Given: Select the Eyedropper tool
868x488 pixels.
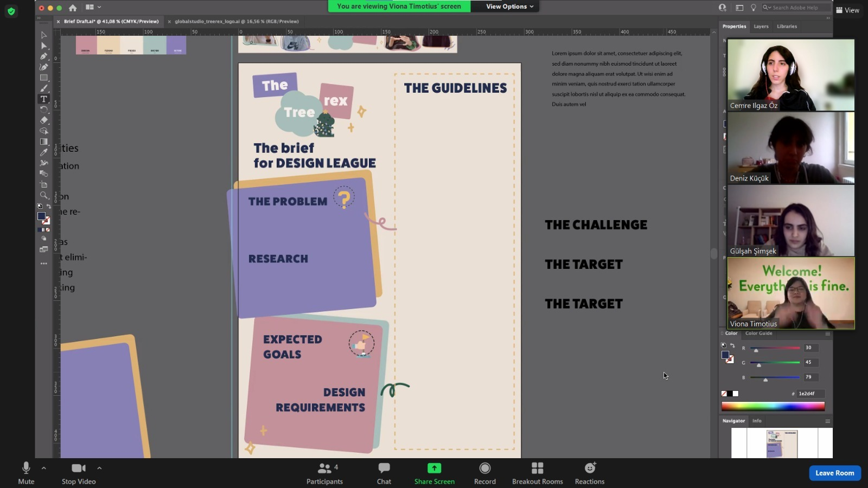Looking at the screenshot, I should (44, 152).
